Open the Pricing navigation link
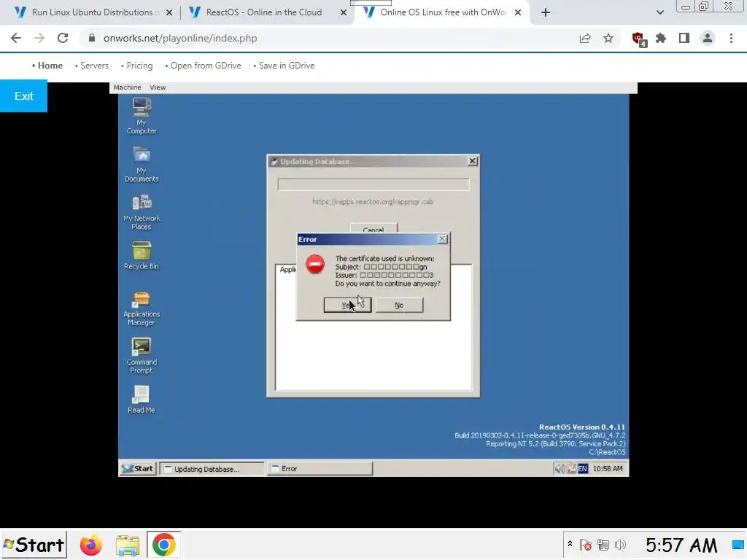747x560 pixels. click(x=139, y=66)
